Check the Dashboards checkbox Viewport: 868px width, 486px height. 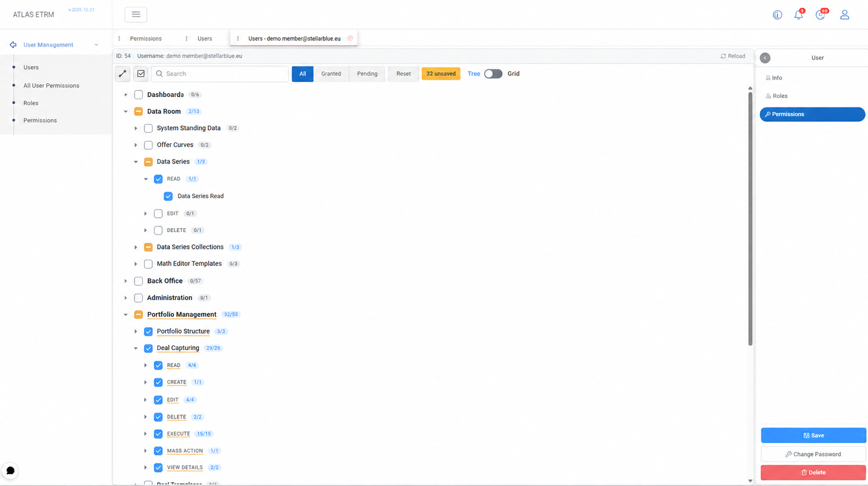(138, 95)
